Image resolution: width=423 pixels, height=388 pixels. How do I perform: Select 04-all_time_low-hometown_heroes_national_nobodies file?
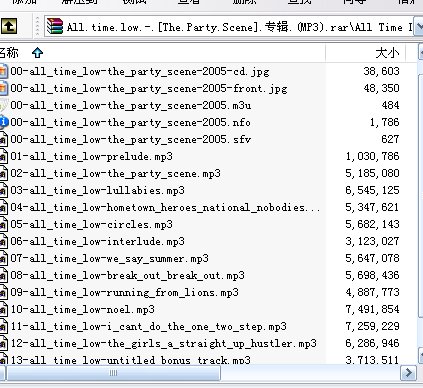click(x=165, y=207)
